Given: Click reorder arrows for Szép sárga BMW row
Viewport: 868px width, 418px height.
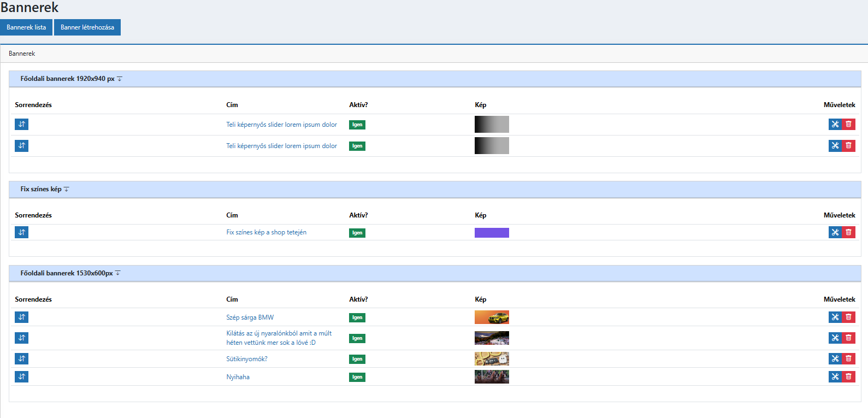Looking at the screenshot, I should tap(21, 317).
